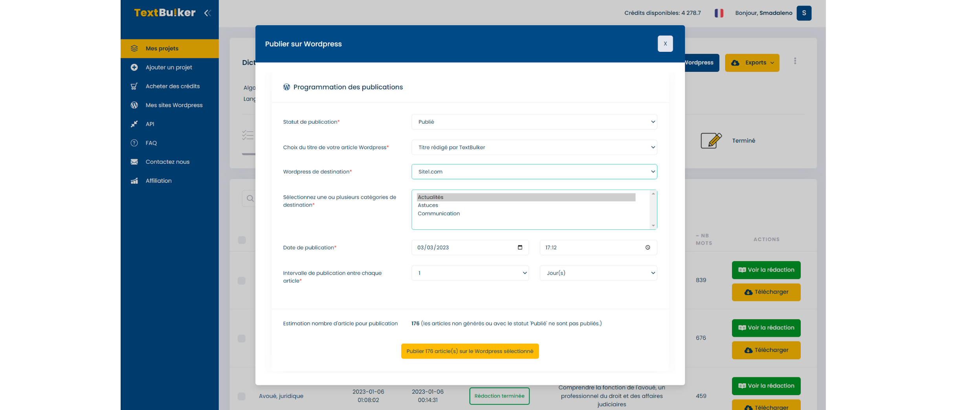Go to Affiliation in the sidebar
The image size is (980, 410).
tap(158, 180)
